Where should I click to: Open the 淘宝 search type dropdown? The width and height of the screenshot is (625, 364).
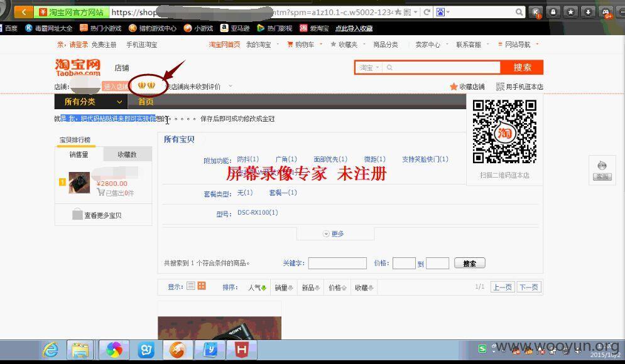[x=369, y=68]
